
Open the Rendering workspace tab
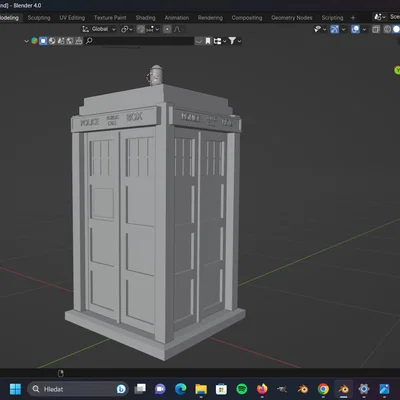coord(210,18)
